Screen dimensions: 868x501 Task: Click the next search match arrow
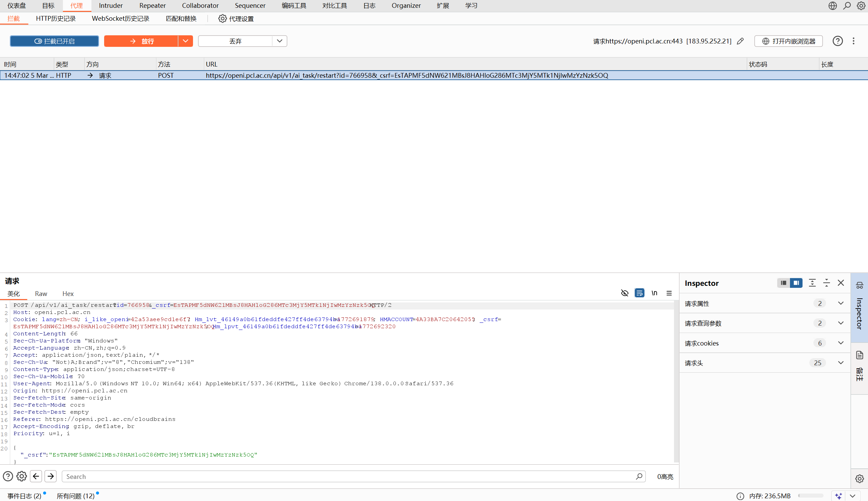(x=51, y=476)
